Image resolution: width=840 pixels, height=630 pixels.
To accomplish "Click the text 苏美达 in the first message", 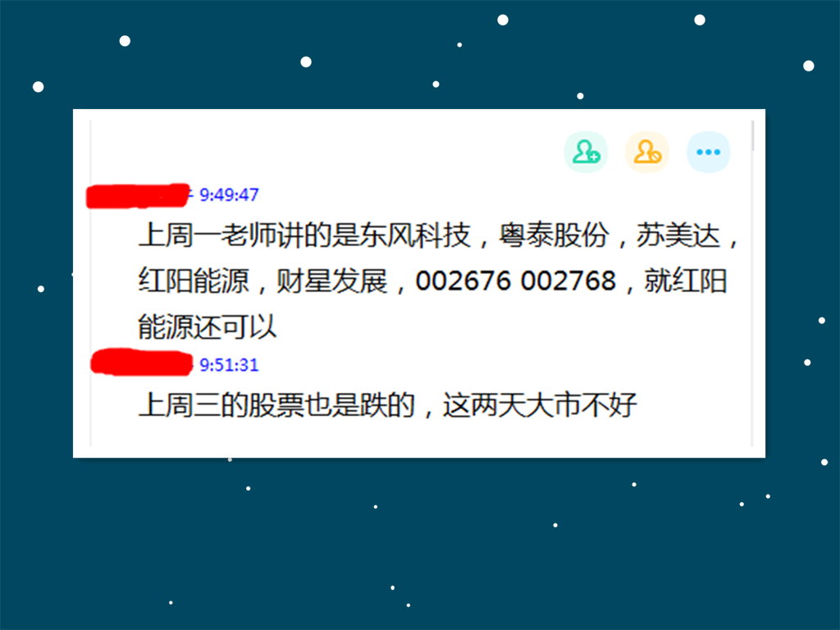I will 678,235.
